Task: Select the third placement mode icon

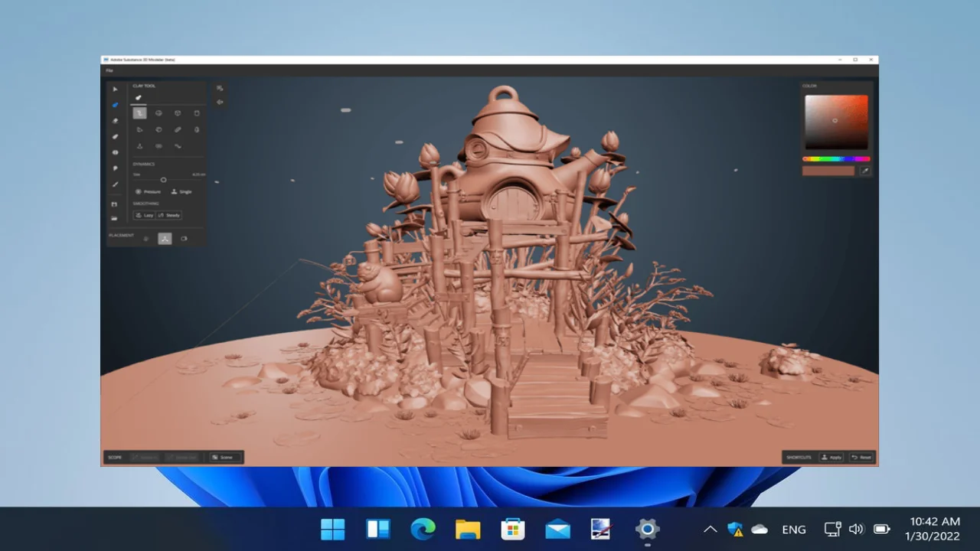Action: pyautogui.click(x=184, y=238)
